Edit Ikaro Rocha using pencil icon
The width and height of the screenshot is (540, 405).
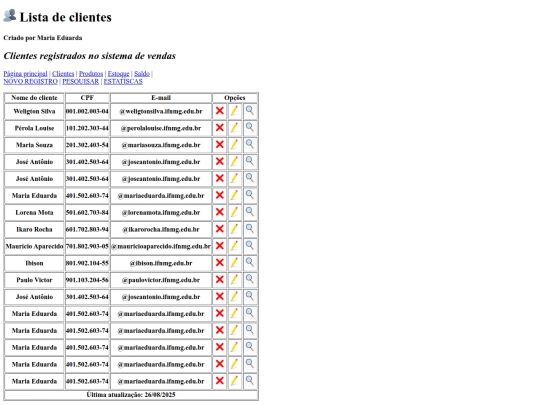(234, 229)
